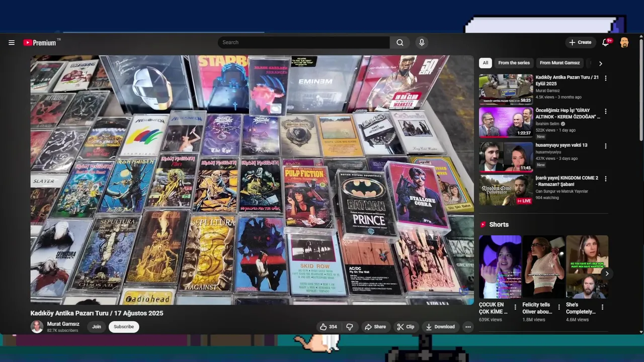Viewport: 644px width, 362px height.
Task: Open options for Önceliğimiz Hep İş video
Action: tap(605, 112)
